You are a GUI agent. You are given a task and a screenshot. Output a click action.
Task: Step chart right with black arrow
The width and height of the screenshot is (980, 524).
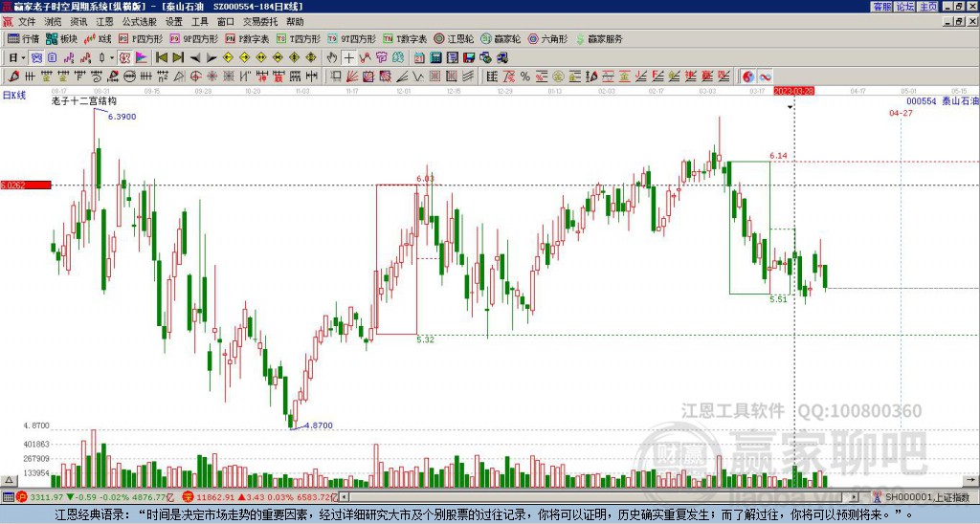212,58
